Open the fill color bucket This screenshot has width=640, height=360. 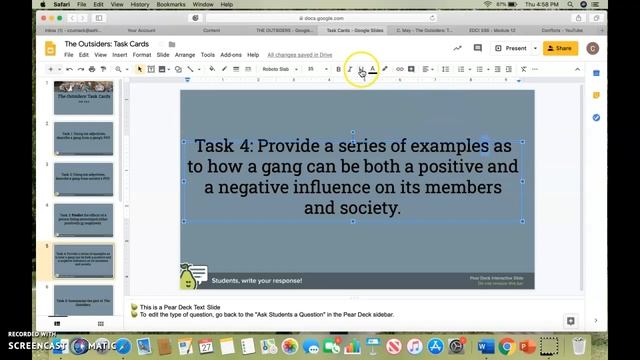pyautogui.click(x=212, y=69)
